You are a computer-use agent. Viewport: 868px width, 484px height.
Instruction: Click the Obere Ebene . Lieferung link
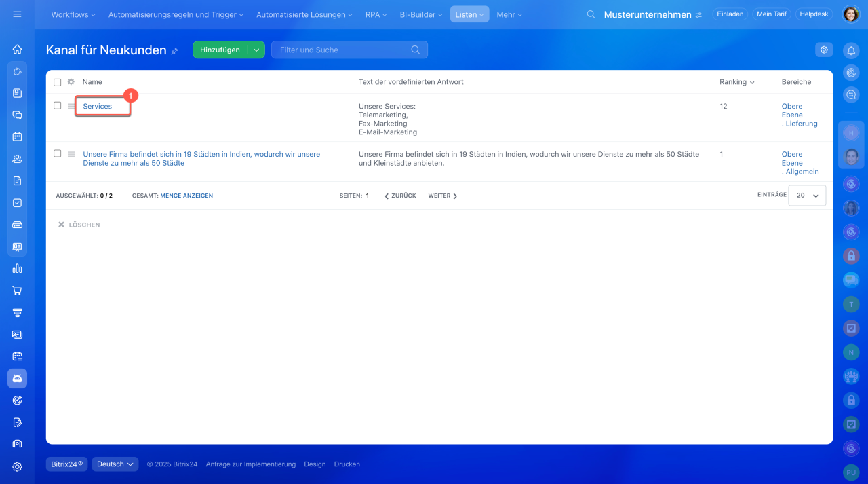[800, 115]
